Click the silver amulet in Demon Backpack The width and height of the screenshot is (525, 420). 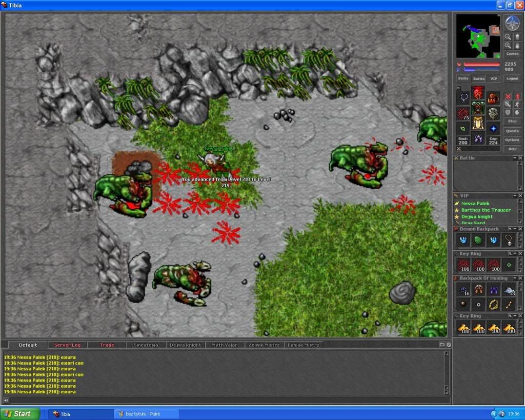[509, 240]
